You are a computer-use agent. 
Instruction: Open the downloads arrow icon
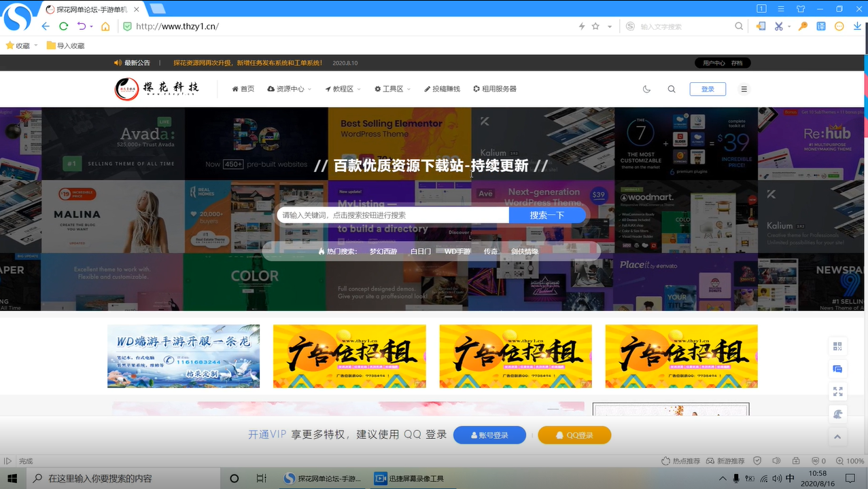click(x=857, y=26)
